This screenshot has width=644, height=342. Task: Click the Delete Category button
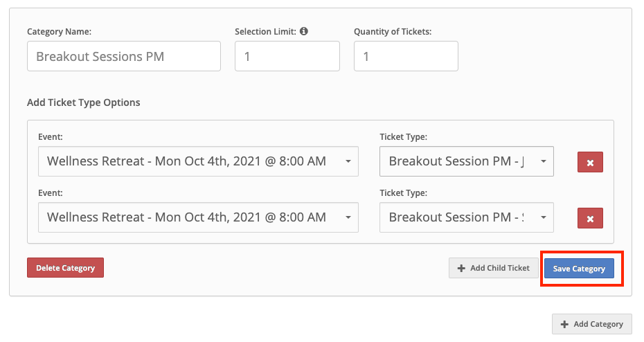pyautogui.click(x=65, y=268)
